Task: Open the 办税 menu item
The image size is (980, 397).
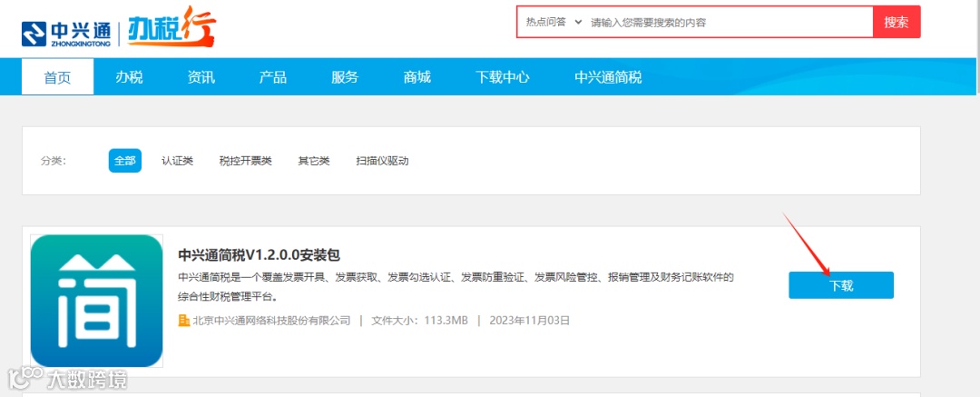Action: pyautogui.click(x=130, y=77)
